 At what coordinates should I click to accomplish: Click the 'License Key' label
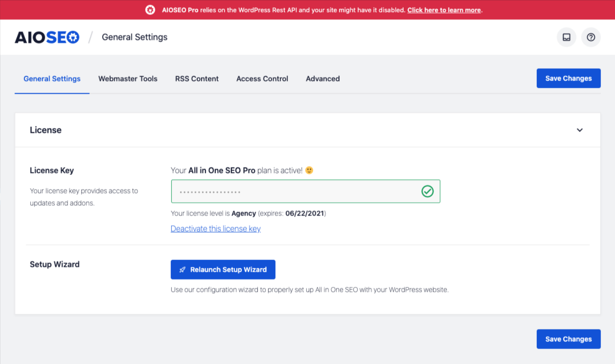[x=52, y=170]
